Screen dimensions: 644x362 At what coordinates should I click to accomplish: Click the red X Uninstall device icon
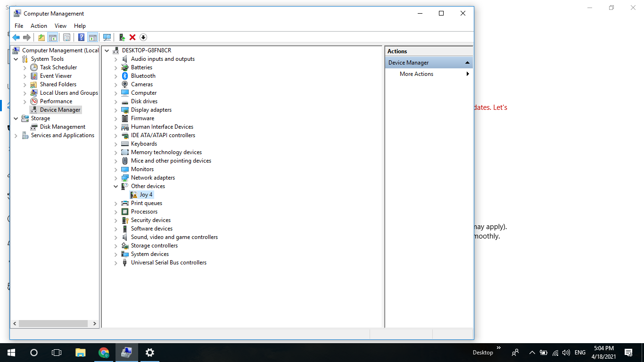pos(132,37)
